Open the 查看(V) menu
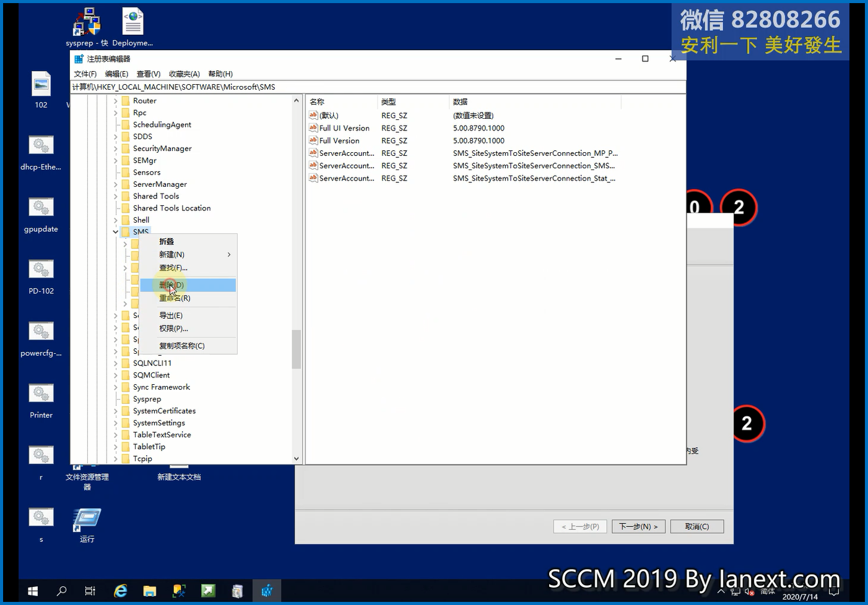The image size is (868, 605). [x=149, y=74]
